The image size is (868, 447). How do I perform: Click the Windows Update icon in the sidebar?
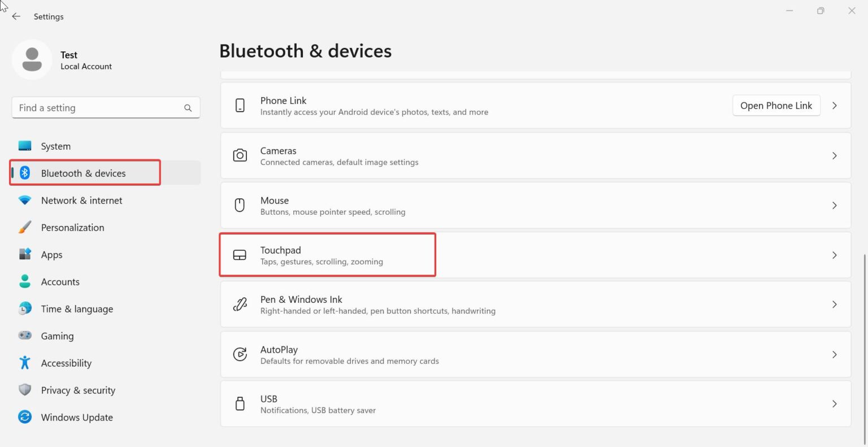pos(25,417)
